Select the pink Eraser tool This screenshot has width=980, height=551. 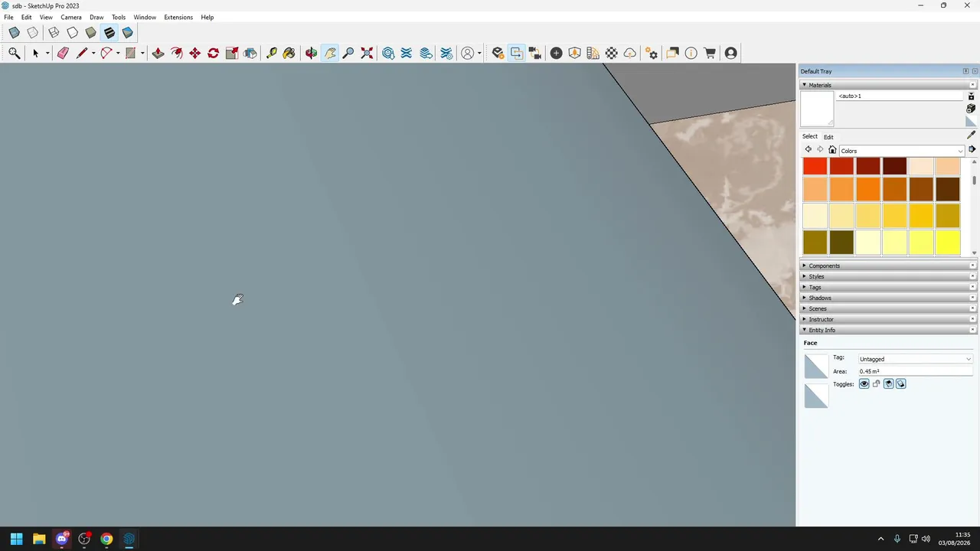pos(63,53)
